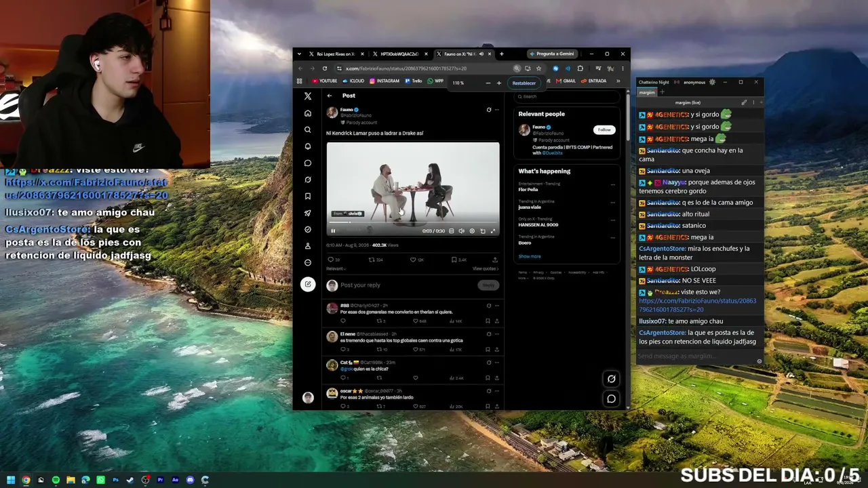Focus the X search field
Viewport: 868px width, 488px height.
pos(566,96)
